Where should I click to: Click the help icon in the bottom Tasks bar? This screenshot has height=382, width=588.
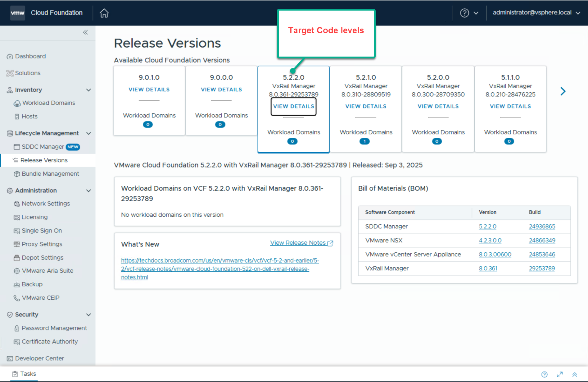click(545, 374)
